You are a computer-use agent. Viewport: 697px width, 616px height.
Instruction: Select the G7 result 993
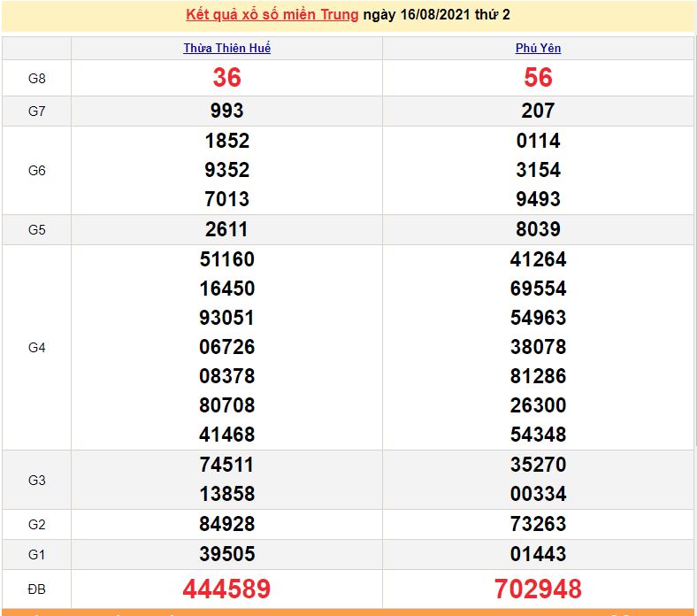(227, 111)
